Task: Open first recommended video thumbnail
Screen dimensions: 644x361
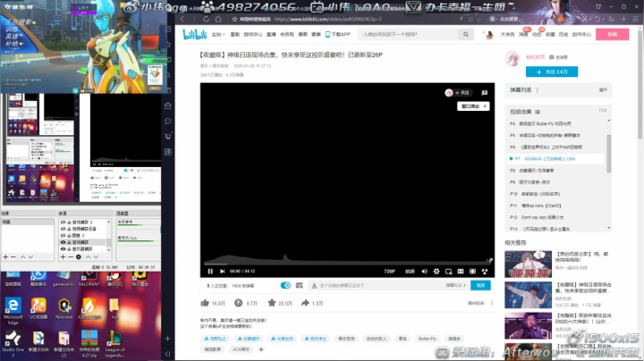Action: [529, 264]
